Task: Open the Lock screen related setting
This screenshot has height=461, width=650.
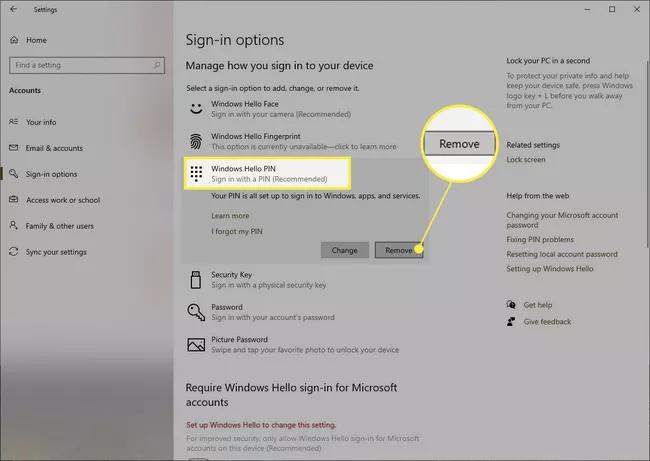Action: coord(526,160)
